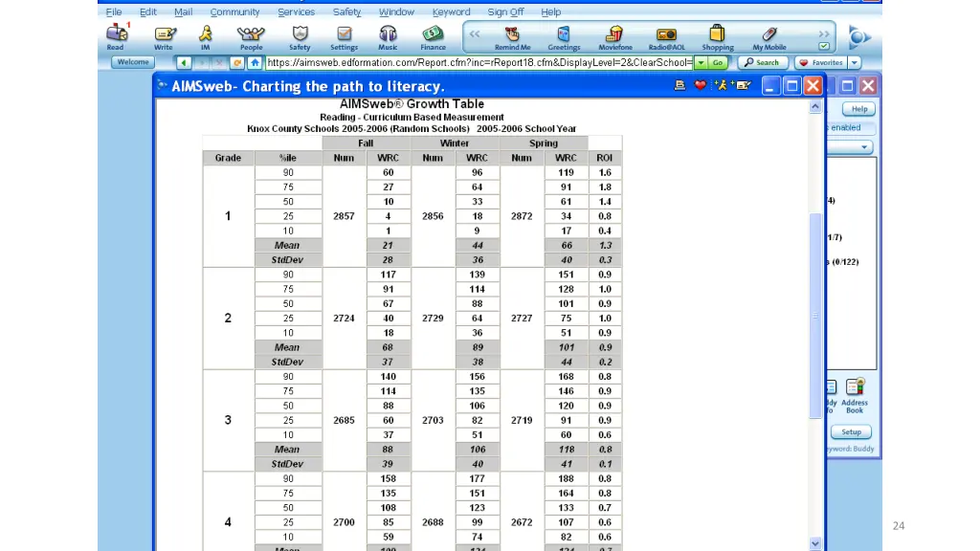Click the URL address field

tap(479, 62)
